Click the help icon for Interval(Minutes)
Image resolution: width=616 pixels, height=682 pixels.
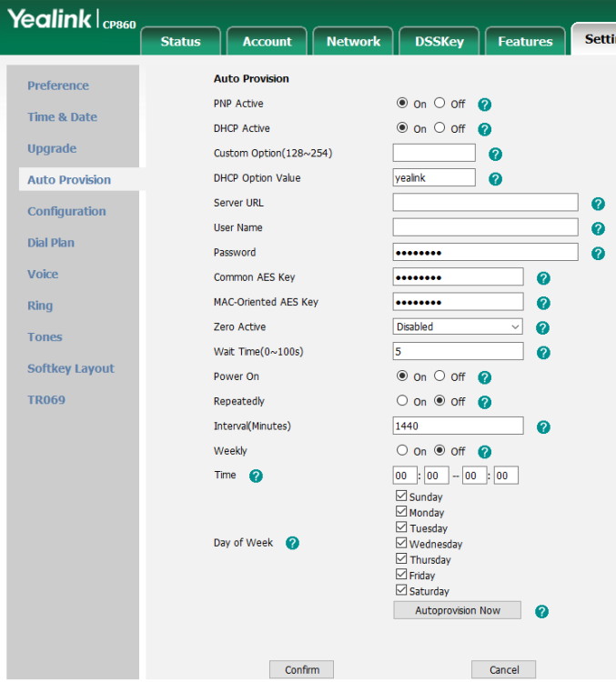[543, 427]
